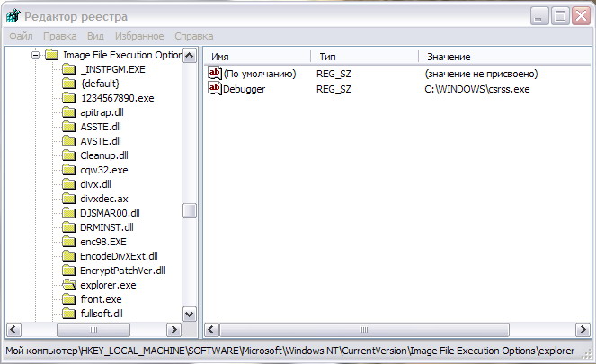Click the status bar registry path

(x=290, y=351)
